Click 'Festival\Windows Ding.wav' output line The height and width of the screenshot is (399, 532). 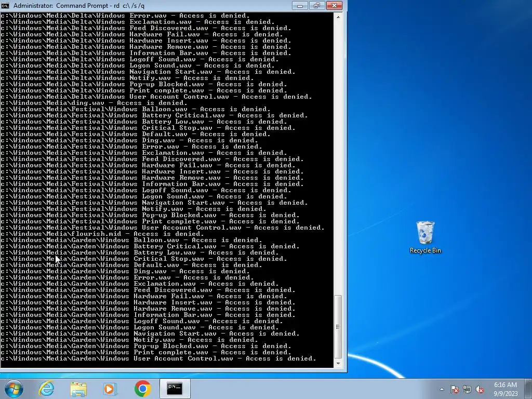pyautogui.click(x=129, y=140)
